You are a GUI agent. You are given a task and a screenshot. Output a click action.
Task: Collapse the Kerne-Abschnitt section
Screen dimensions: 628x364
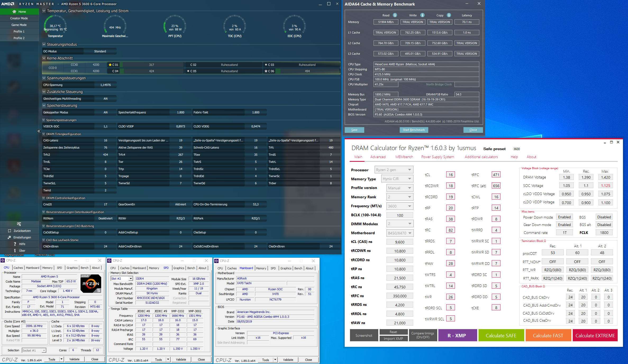(x=44, y=58)
